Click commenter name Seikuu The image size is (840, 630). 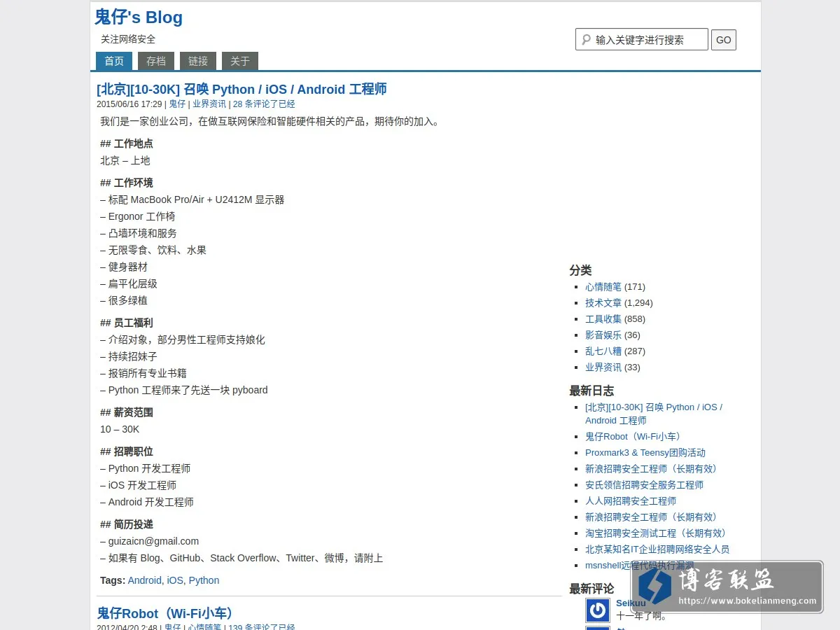[x=631, y=603]
